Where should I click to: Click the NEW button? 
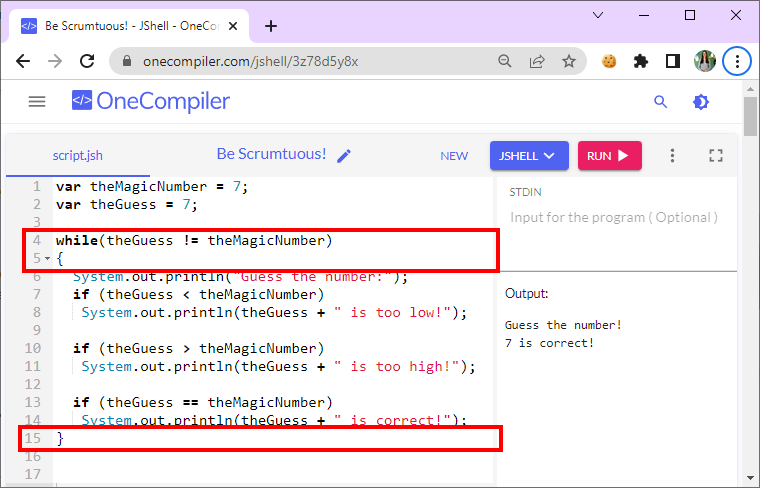click(x=454, y=156)
